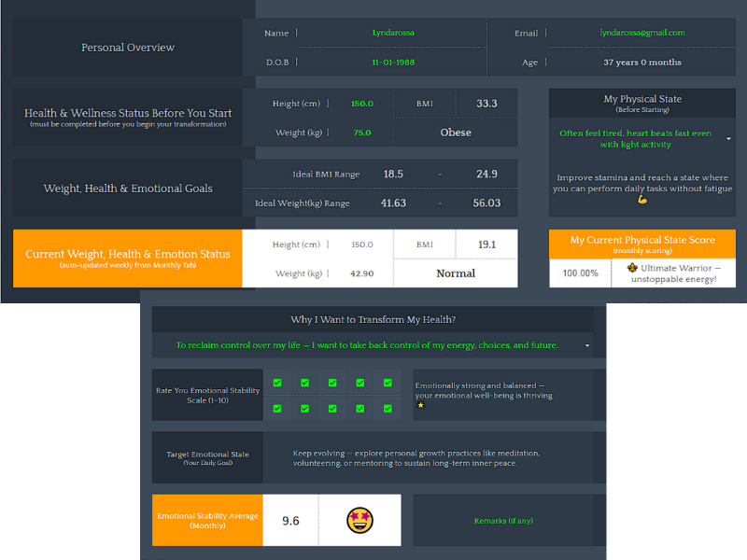Select the current BMI value 19.1
The image size is (747, 560).
click(x=486, y=245)
